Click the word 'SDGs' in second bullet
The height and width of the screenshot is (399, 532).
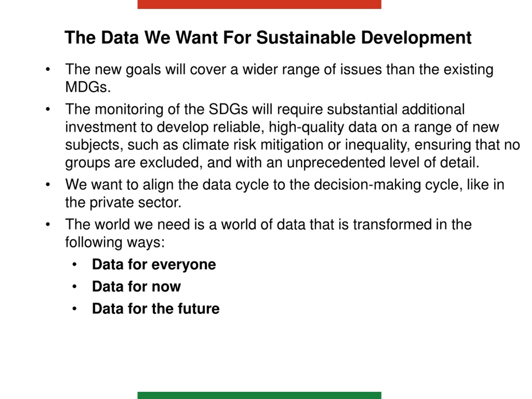pyautogui.click(x=228, y=109)
